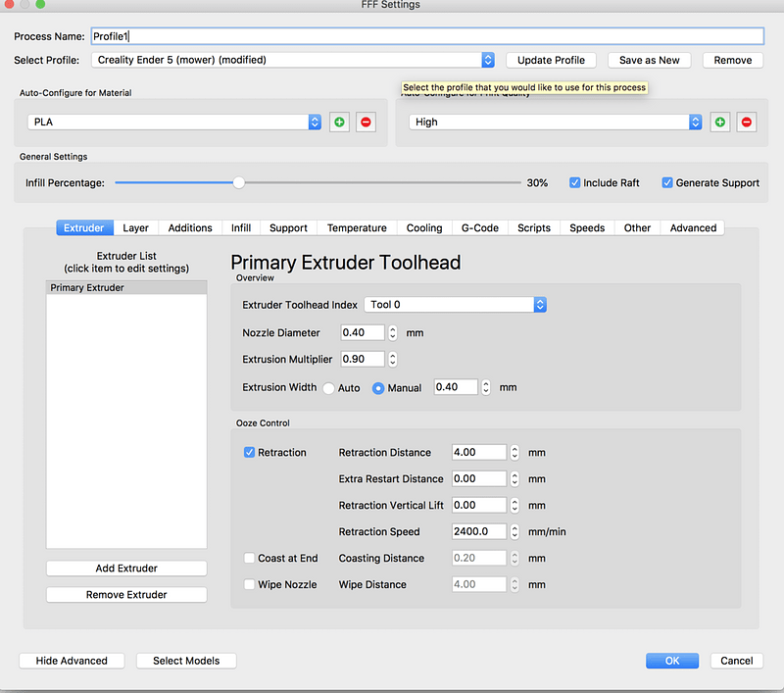Click the Extrusion Multiplier value field

[x=363, y=359]
